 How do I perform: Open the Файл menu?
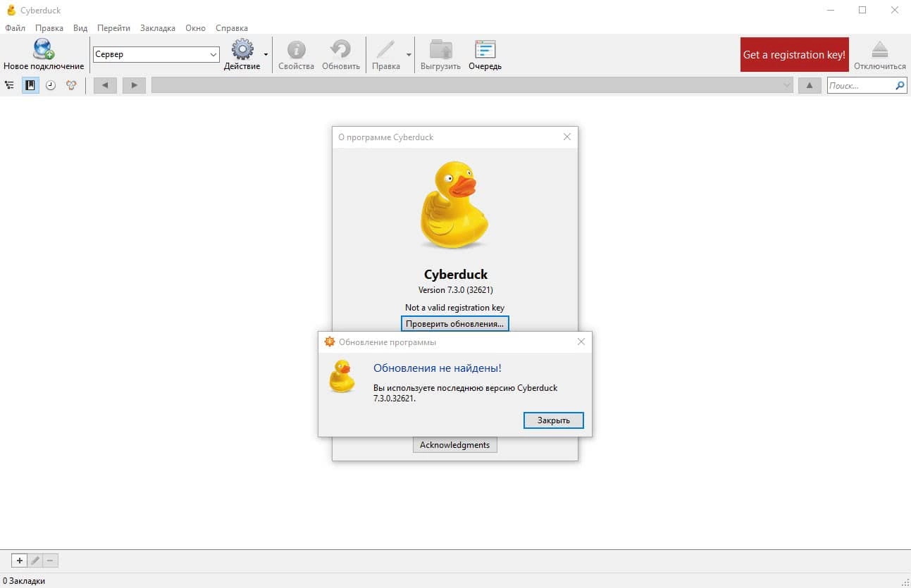[15, 28]
